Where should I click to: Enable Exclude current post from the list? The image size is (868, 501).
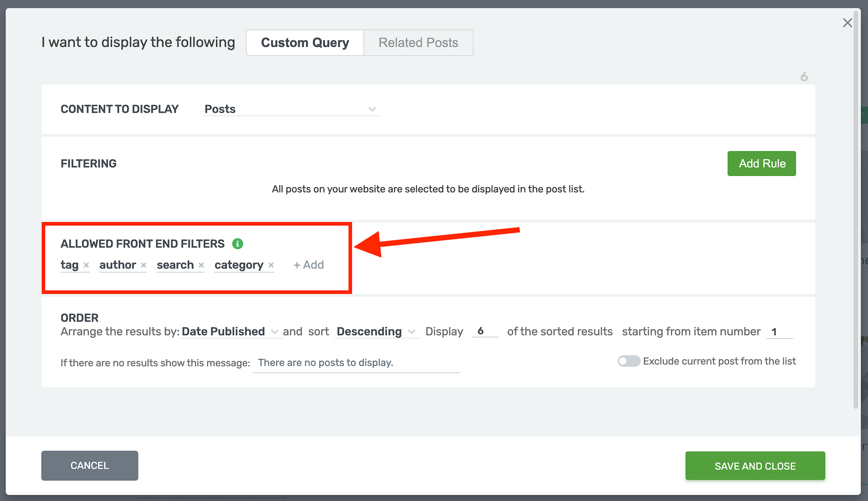coord(629,361)
